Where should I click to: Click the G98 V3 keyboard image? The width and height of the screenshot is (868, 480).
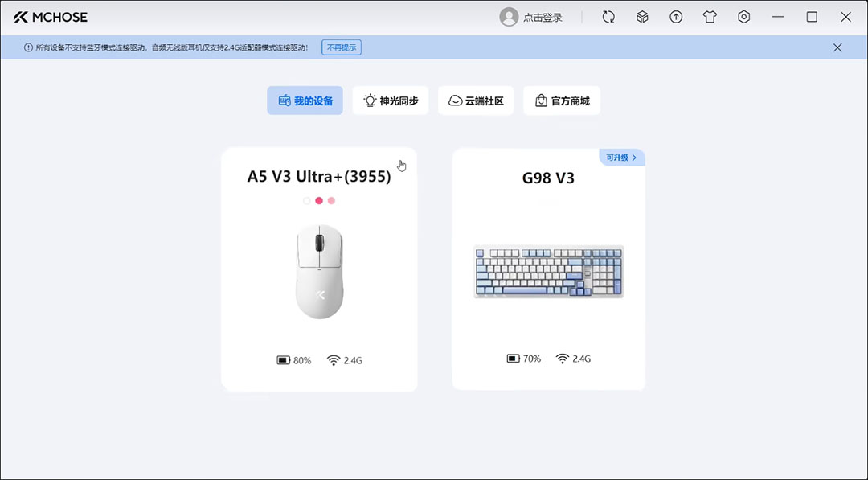[x=549, y=272]
